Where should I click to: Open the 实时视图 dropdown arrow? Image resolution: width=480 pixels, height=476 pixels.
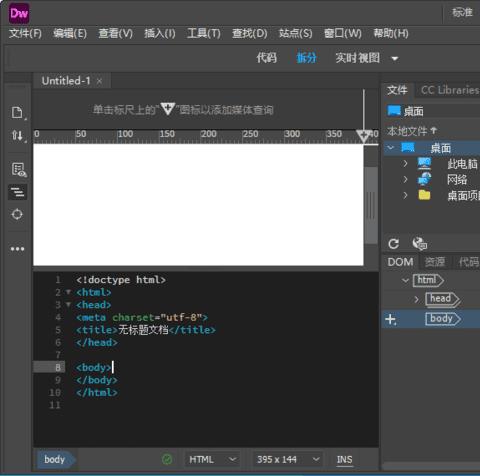coord(395,59)
